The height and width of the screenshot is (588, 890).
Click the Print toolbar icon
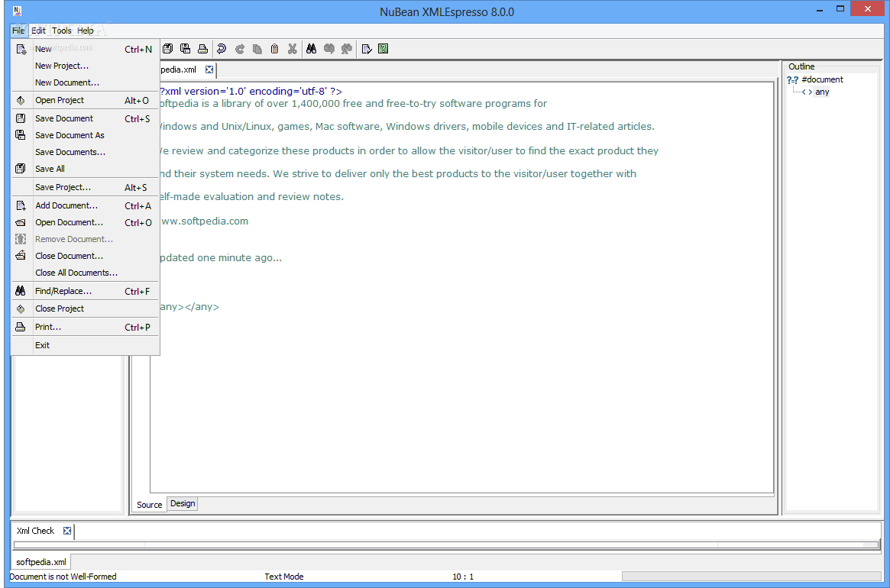202,49
